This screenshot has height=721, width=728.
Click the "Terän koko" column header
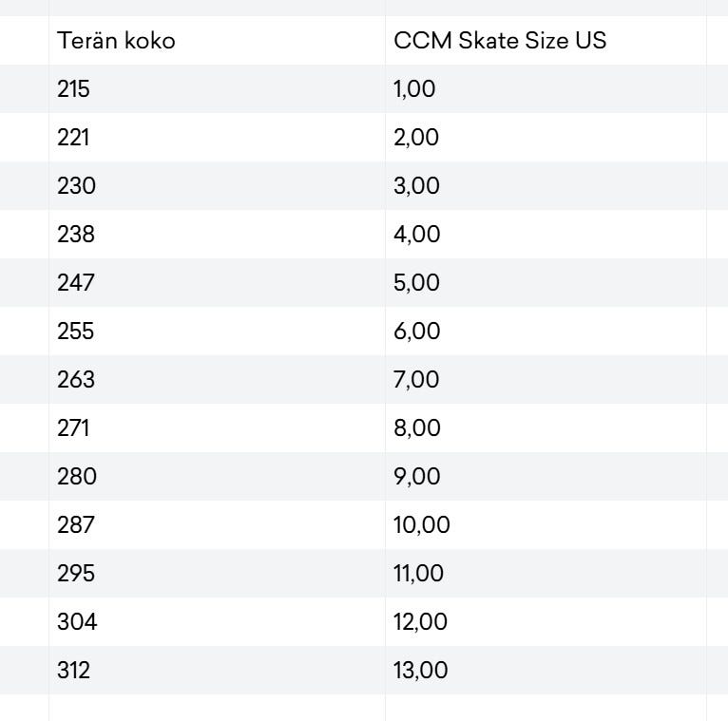116,41
